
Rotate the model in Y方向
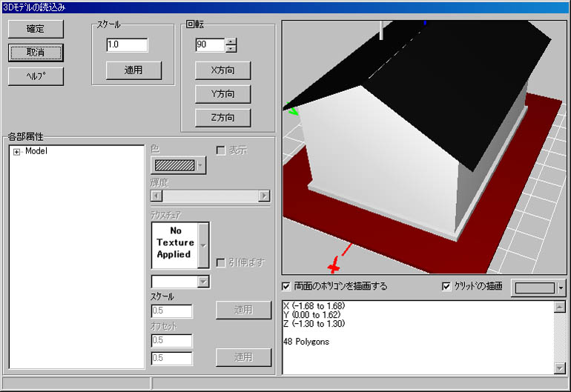(222, 94)
